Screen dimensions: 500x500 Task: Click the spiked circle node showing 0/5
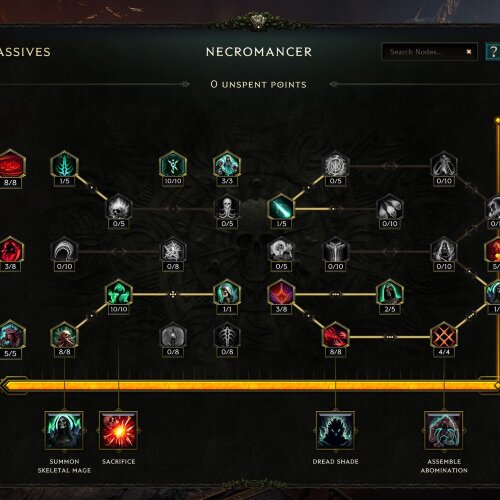click(x=335, y=165)
